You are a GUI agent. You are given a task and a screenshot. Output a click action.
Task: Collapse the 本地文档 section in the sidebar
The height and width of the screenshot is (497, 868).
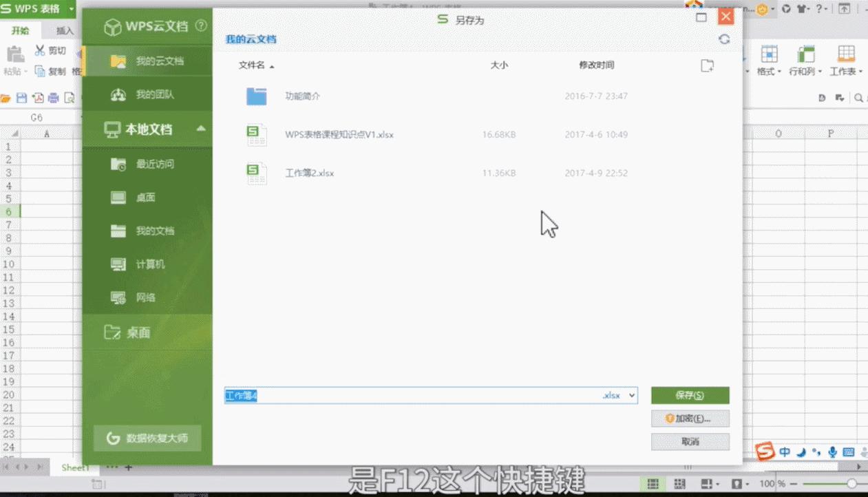point(202,127)
